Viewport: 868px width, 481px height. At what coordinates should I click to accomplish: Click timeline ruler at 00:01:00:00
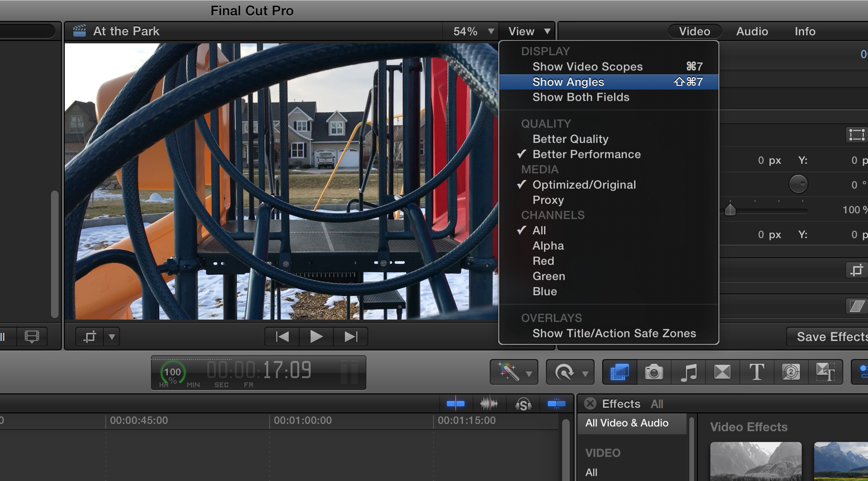click(x=303, y=421)
